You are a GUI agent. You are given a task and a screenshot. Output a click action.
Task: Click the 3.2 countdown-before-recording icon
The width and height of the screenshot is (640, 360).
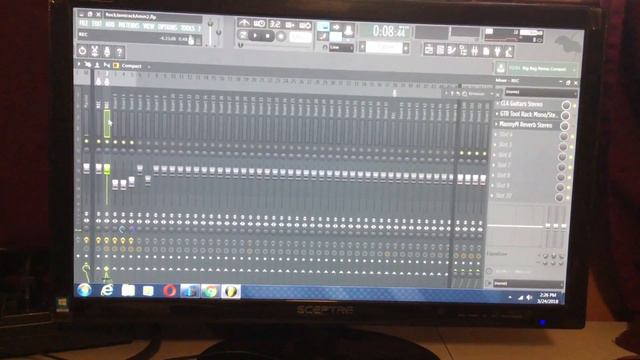(275, 24)
